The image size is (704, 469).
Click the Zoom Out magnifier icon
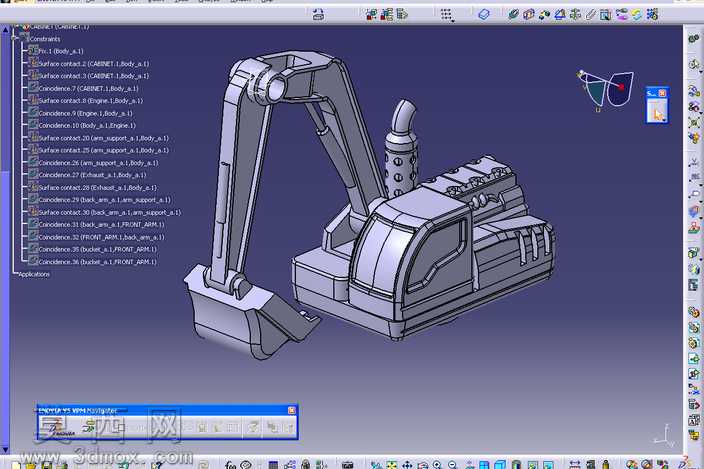453,465
